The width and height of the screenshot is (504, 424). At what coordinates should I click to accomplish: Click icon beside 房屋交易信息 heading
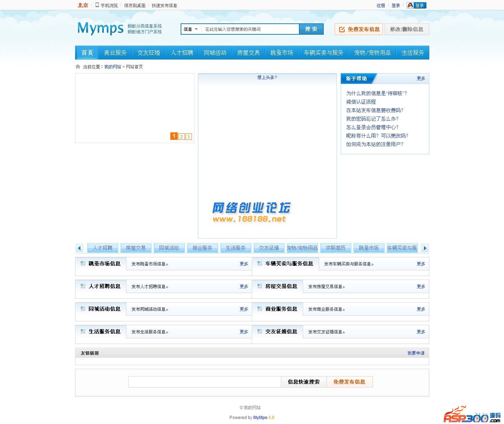coord(260,286)
